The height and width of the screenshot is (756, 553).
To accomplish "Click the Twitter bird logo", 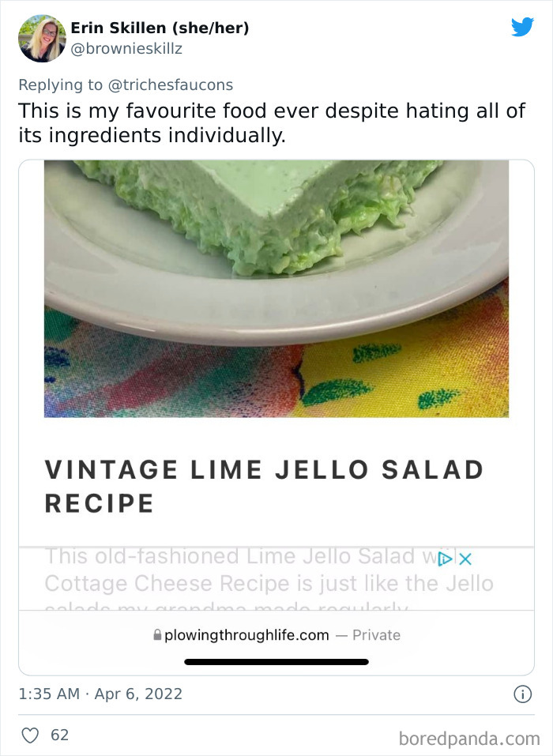I will (x=523, y=27).
